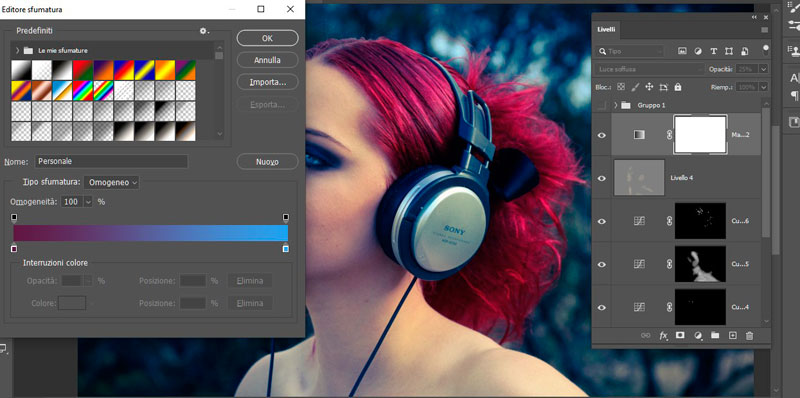Open the Opacità slider dropdown arrow

point(763,69)
